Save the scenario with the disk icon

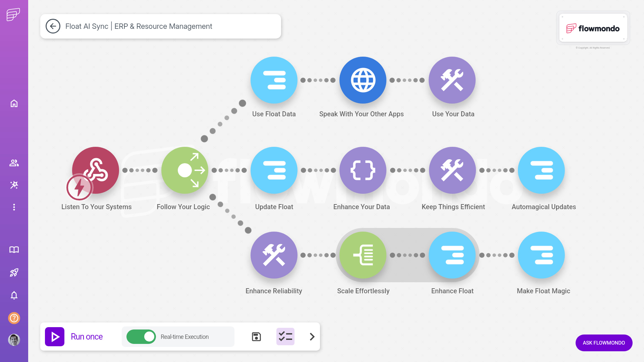(256, 337)
